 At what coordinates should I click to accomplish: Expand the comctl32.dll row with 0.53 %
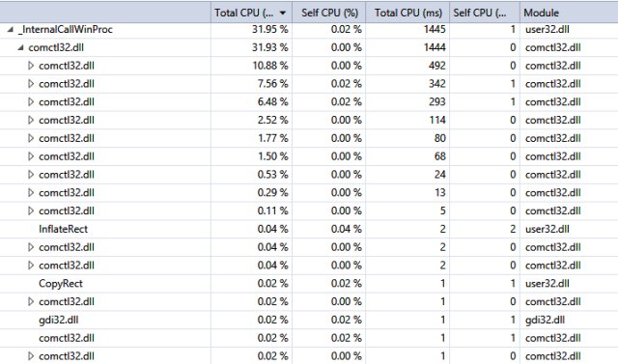31,175
